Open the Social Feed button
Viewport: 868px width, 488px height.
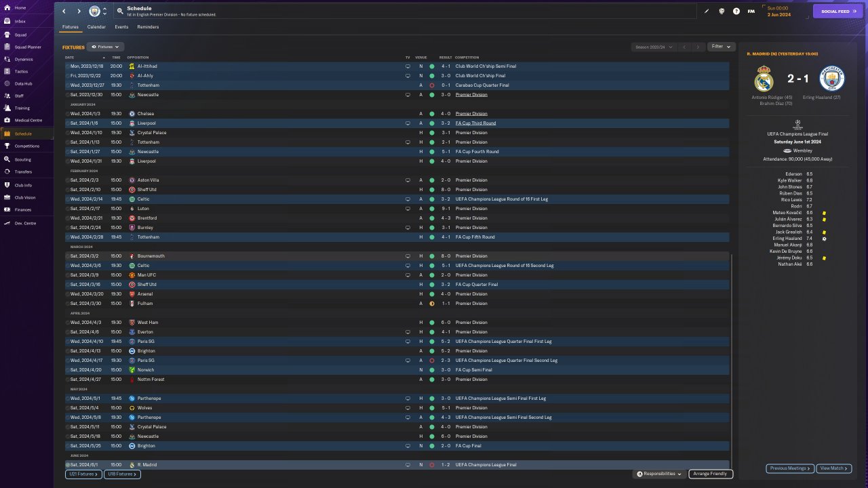pyautogui.click(x=837, y=12)
